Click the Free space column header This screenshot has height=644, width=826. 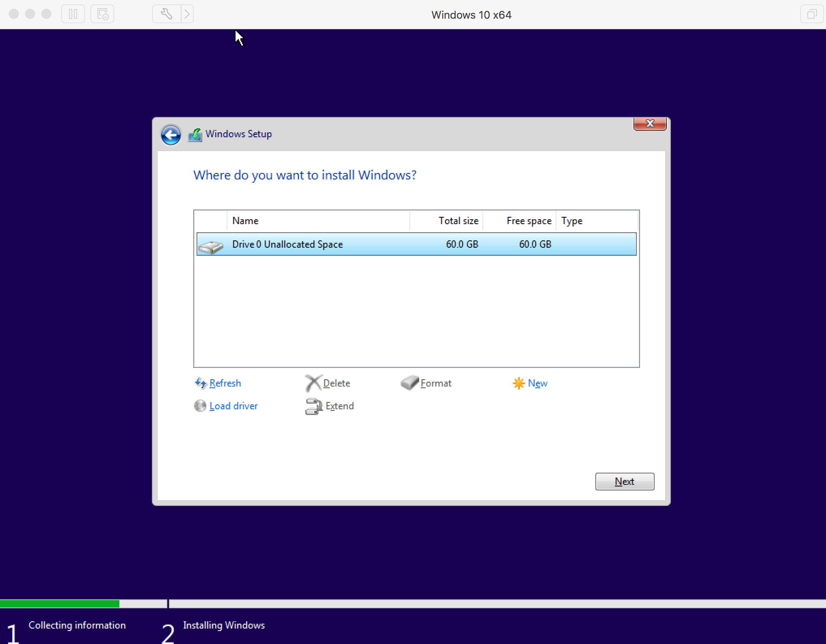519,221
